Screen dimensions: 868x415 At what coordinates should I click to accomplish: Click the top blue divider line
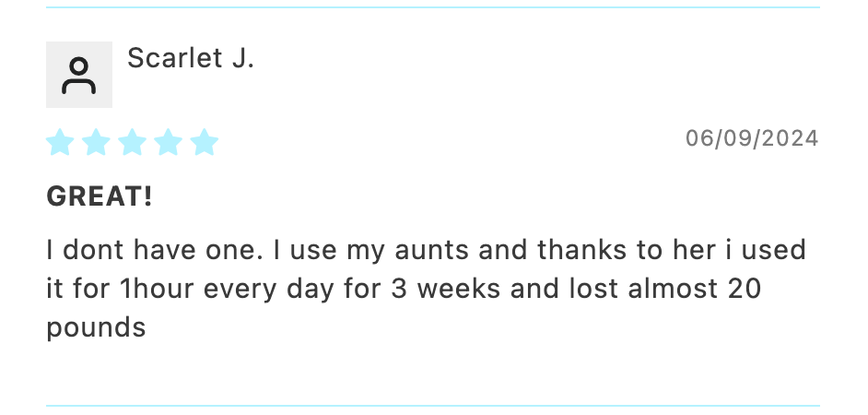432,7
